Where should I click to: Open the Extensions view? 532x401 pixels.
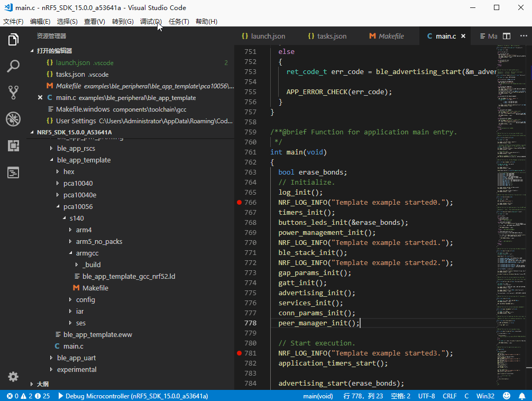click(x=13, y=145)
